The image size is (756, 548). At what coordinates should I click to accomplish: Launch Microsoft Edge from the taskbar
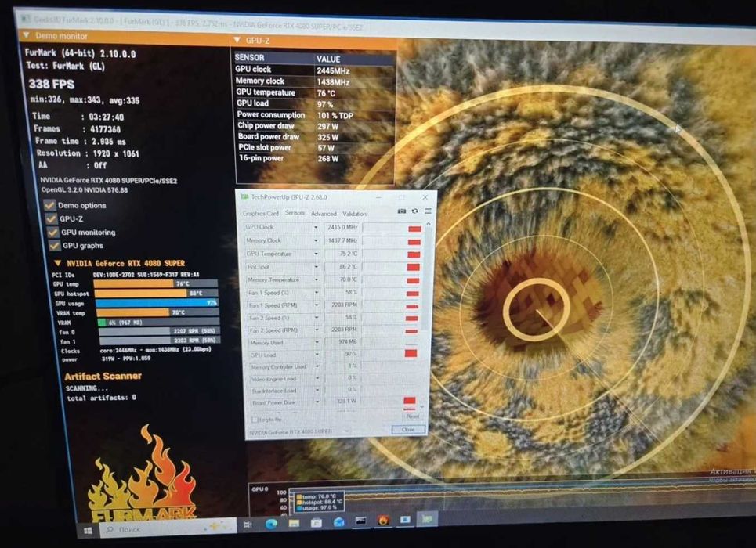click(x=271, y=524)
